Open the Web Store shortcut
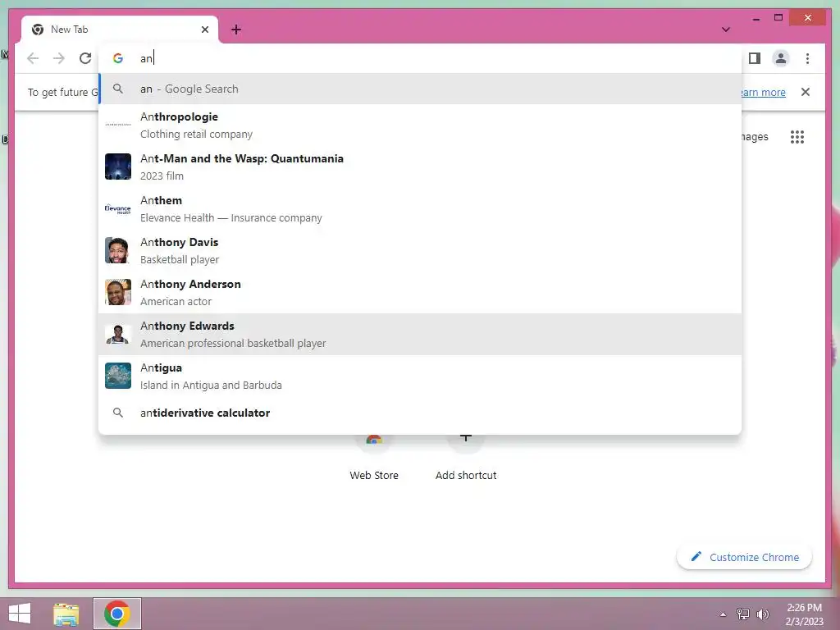 pyautogui.click(x=374, y=458)
